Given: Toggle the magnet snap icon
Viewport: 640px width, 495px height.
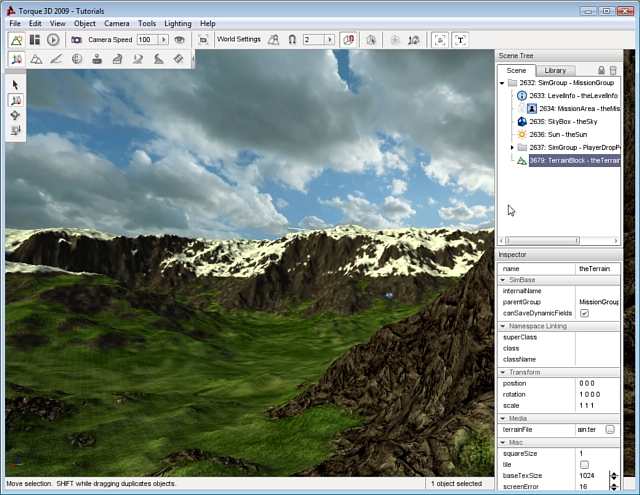Looking at the screenshot, I should click(291, 39).
